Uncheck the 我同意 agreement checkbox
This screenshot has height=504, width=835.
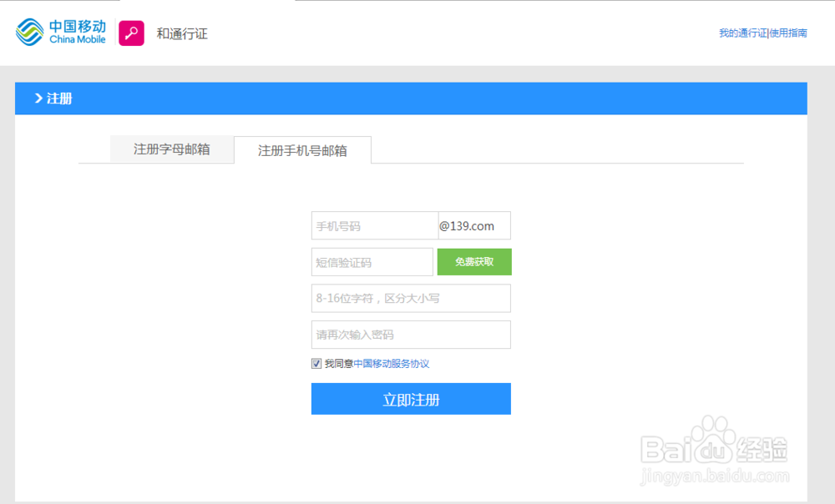pyautogui.click(x=316, y=363)
